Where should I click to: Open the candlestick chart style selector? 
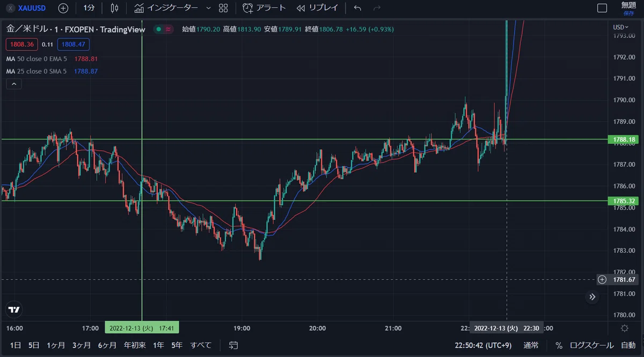pos(114,8)
